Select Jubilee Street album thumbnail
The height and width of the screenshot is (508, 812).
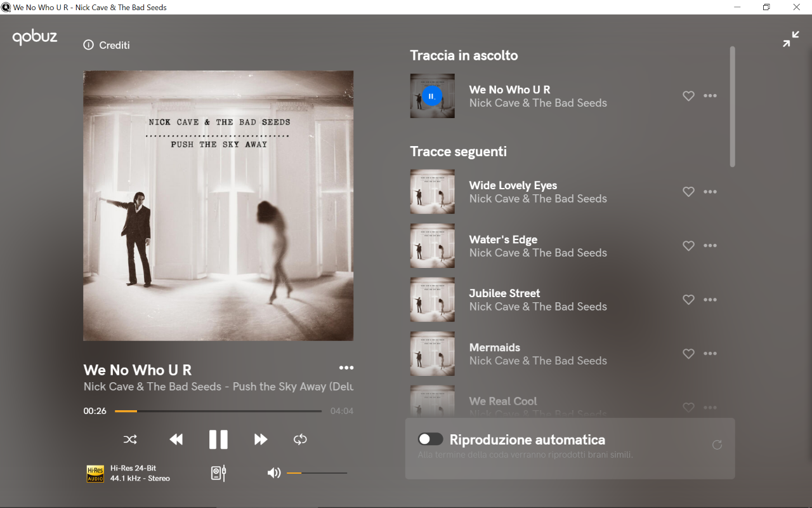coord(433,300)
